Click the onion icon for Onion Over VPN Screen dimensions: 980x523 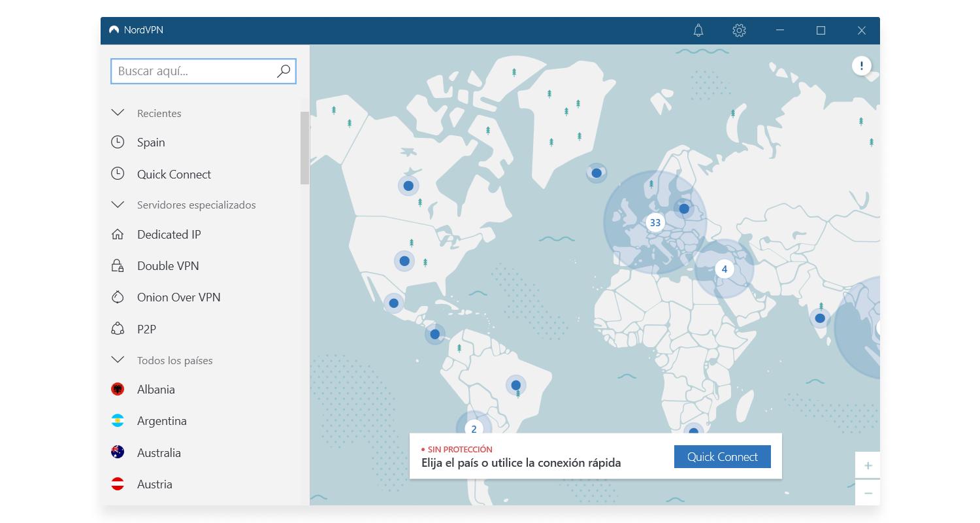coord(118,297)
